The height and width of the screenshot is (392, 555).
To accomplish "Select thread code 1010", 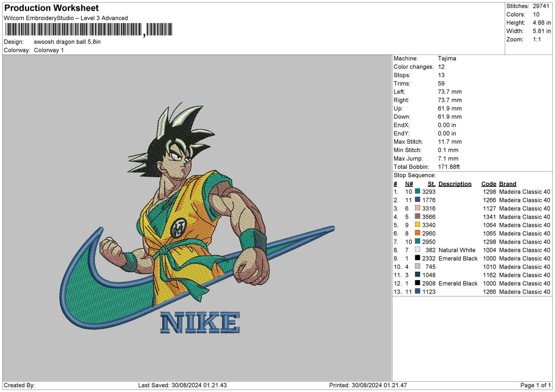I will pyautogui.click(x=489, y=267).
